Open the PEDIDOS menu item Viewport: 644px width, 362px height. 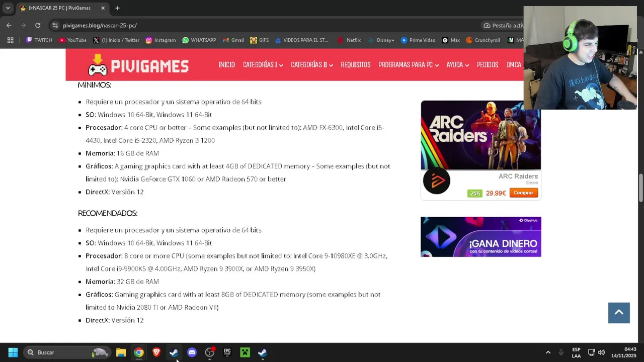tap(487, 65)
